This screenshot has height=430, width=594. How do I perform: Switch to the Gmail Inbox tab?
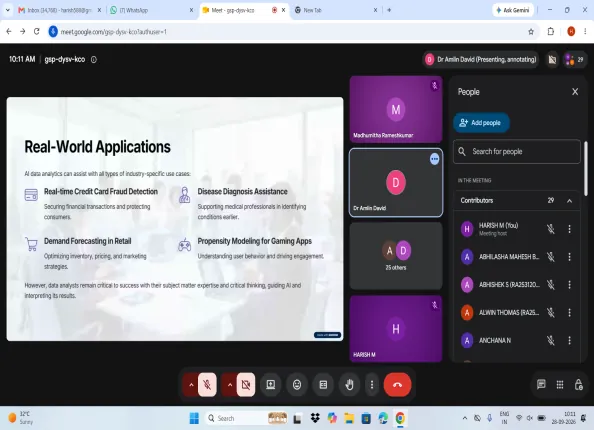(60, 10)
